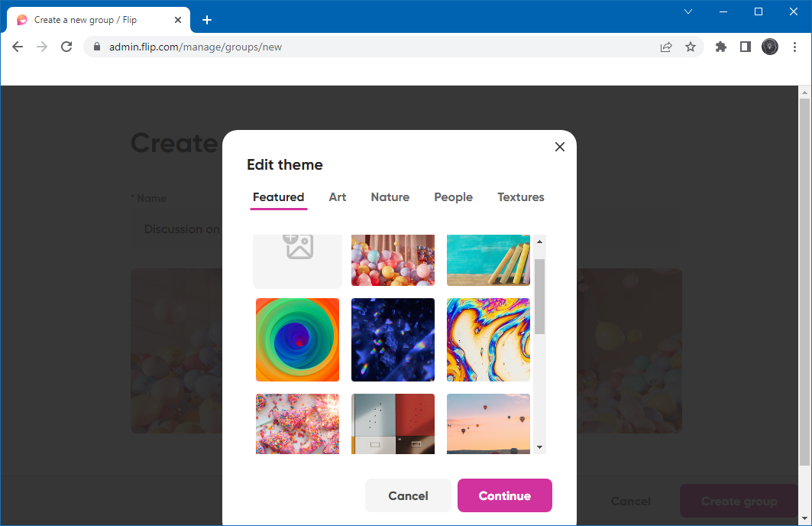Click the browser forward arrow

[x=42, y=47]
